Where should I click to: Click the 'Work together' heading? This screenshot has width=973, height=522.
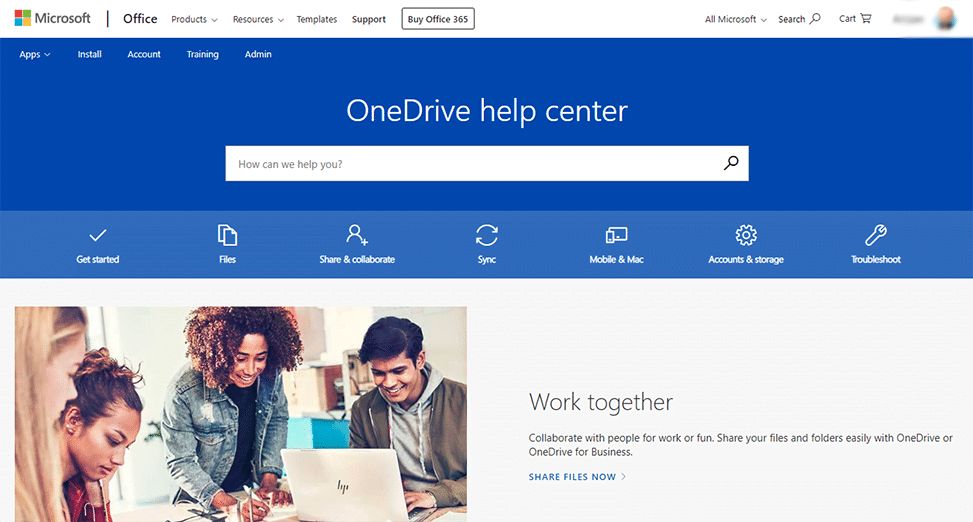[x=601, y=402]
